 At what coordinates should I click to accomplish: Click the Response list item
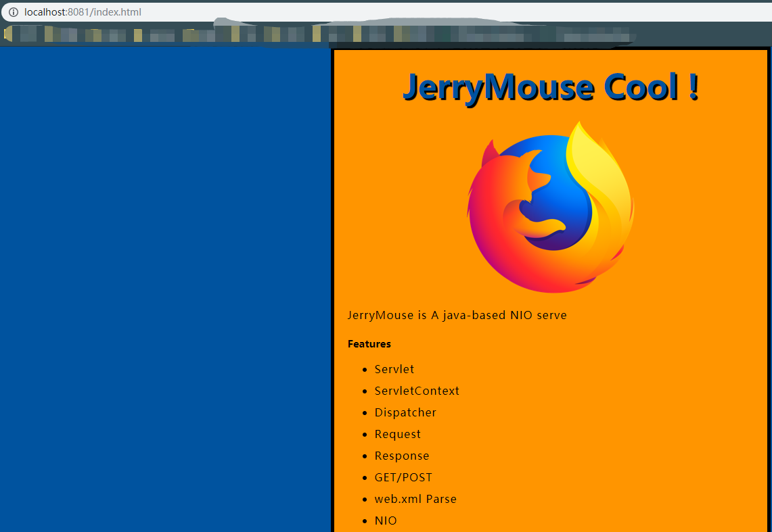tap(402, 456)
